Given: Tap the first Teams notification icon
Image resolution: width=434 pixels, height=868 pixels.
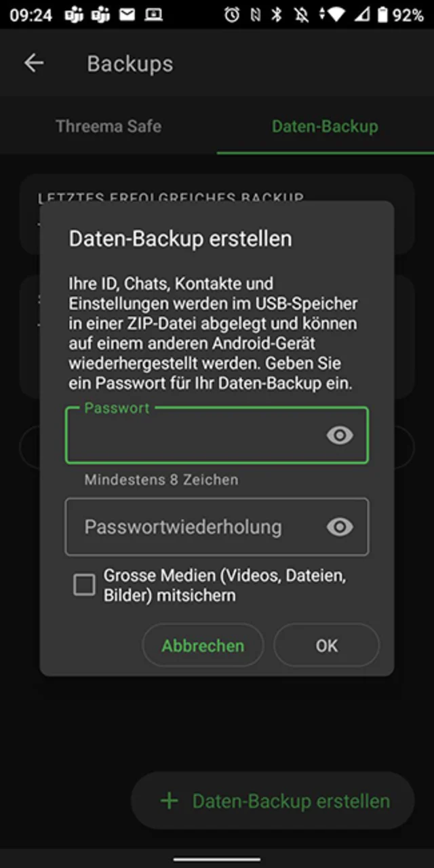Looking at the screenshot, I should pos(74,15).
